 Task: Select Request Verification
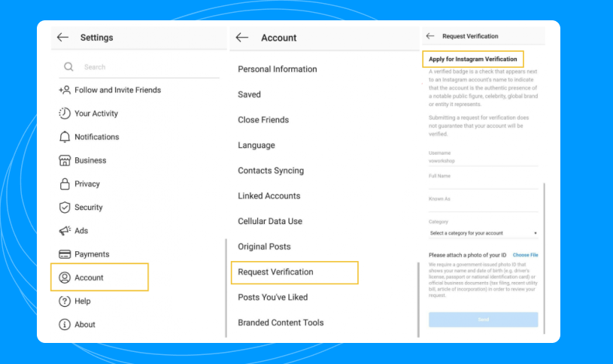tap(295, 272)
